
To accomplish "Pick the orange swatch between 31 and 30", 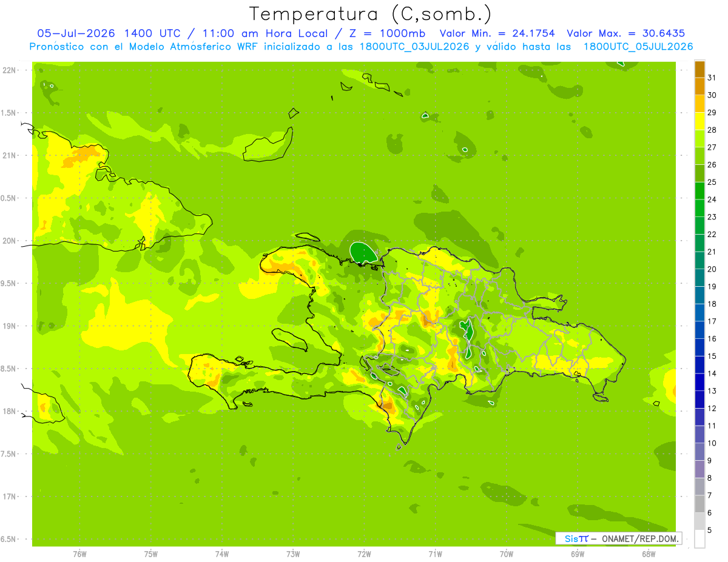I will coord(699,87).
